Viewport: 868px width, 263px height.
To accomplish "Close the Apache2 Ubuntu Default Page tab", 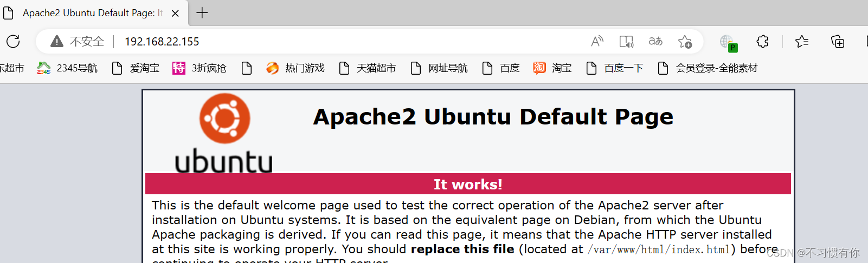I will (x=175, y=13).
